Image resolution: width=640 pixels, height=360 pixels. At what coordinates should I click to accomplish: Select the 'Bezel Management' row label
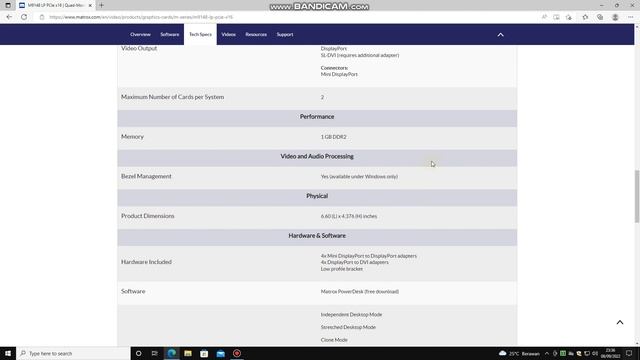146,176
